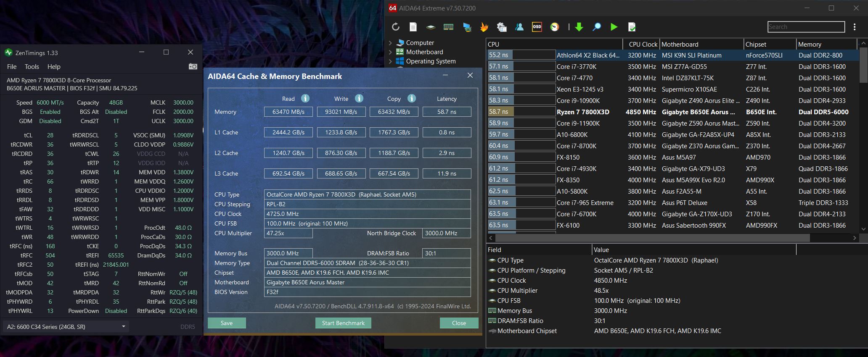Open the ZenTimings memory module dropdown
The image size is (868, 357).
(x=66, y=326)
